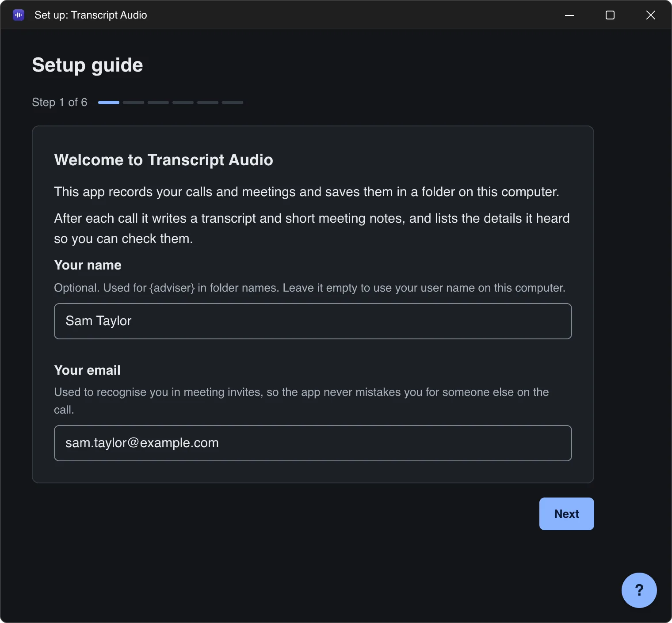
Task: Click the "Step 1 of 6" label
Action: (x=60, y=102)
